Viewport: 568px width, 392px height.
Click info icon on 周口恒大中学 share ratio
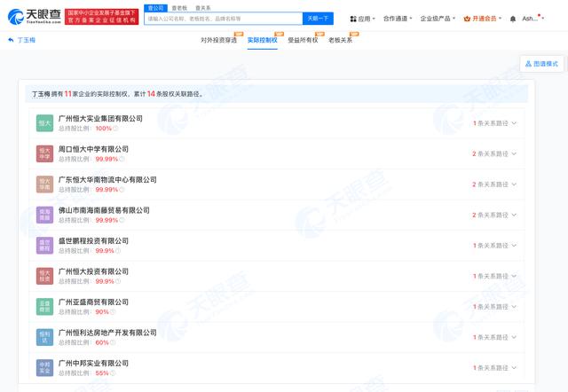(122, 159)
